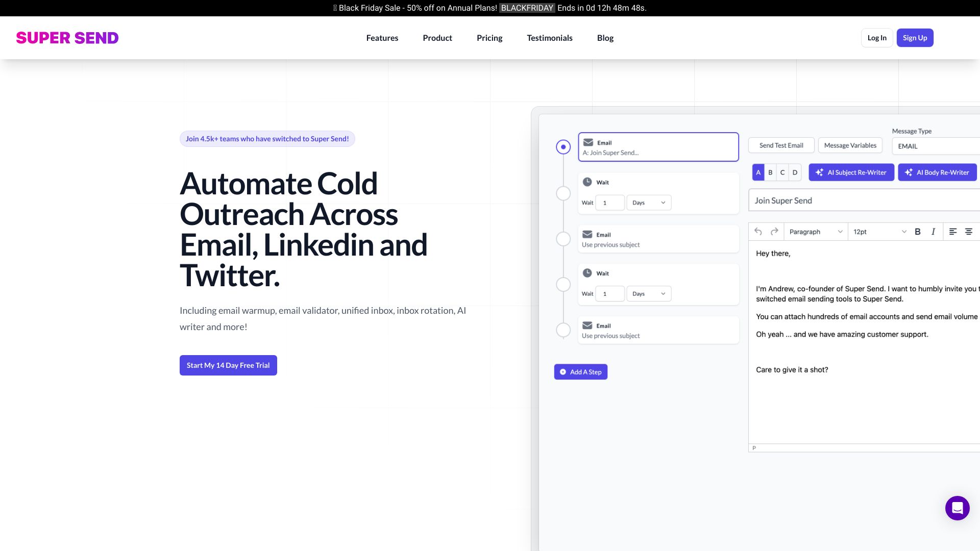
Task: Click the Message Variables button
Action: 851,145
